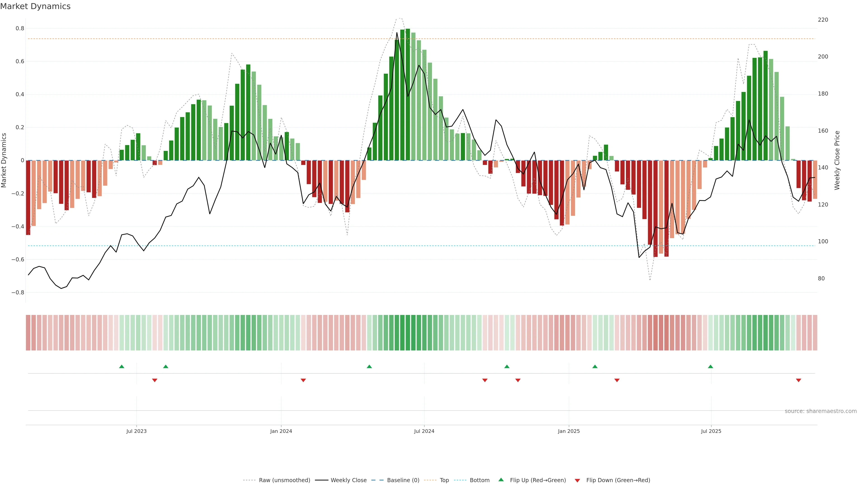Click the Weekly Close Price axis title
Image resolution: width=868 pixels, height=488 pixels.
[837, 160]
